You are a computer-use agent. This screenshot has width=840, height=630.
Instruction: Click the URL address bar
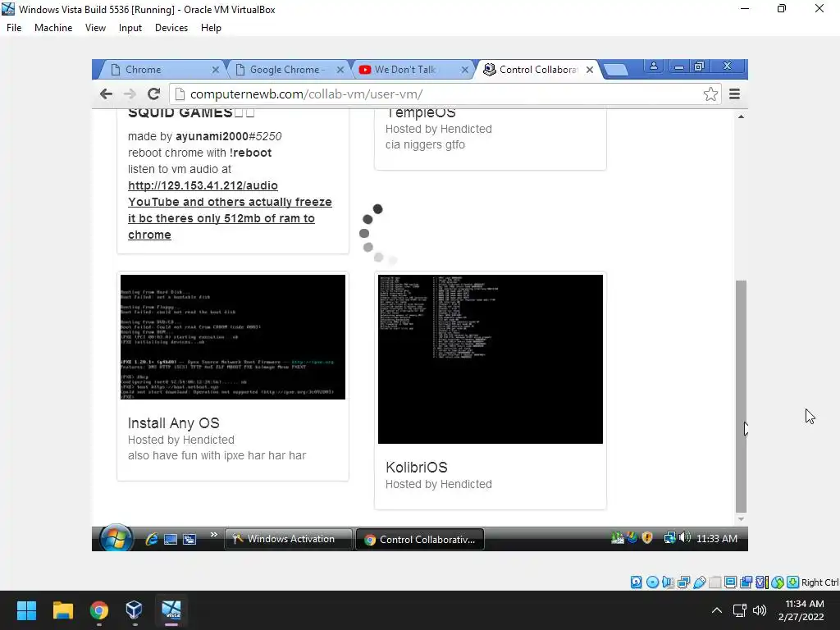pyautogui.click(x=445, y=94)
